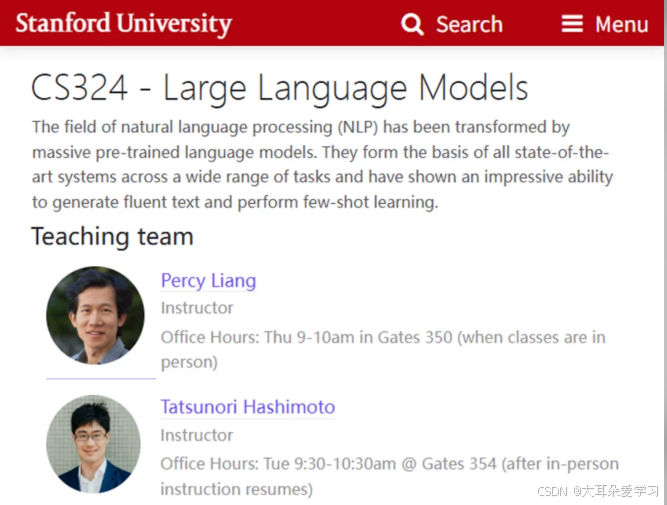Click the magnifying glass search icon

coord(412,24)
